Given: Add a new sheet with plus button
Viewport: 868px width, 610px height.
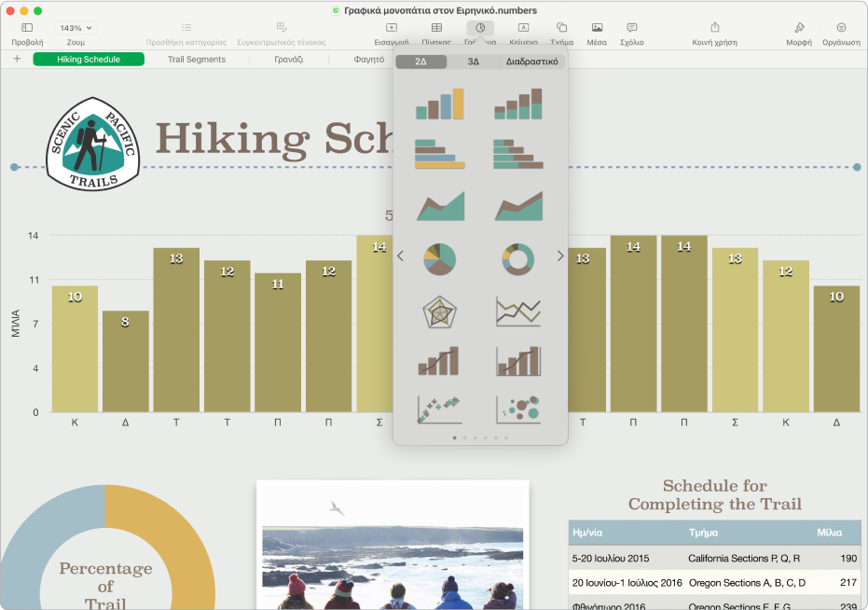Looking at the screenshot, I should pos(17,60).
